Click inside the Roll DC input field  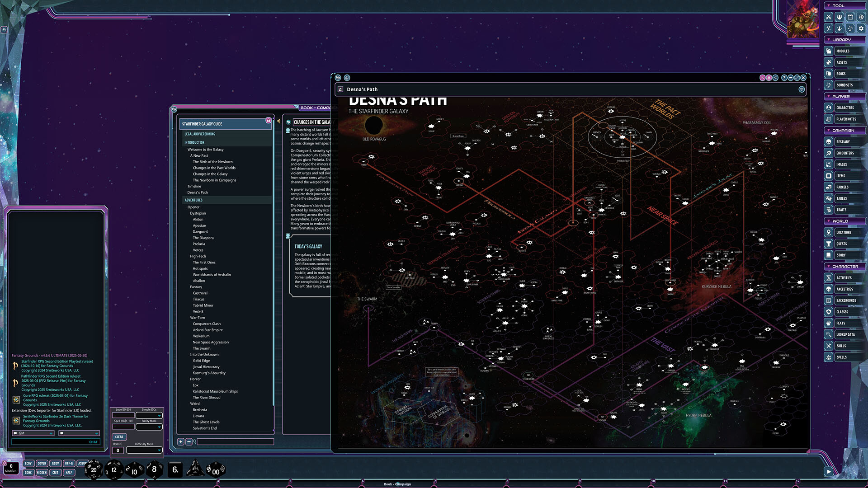pyautogui.click(x=119, y=450)
